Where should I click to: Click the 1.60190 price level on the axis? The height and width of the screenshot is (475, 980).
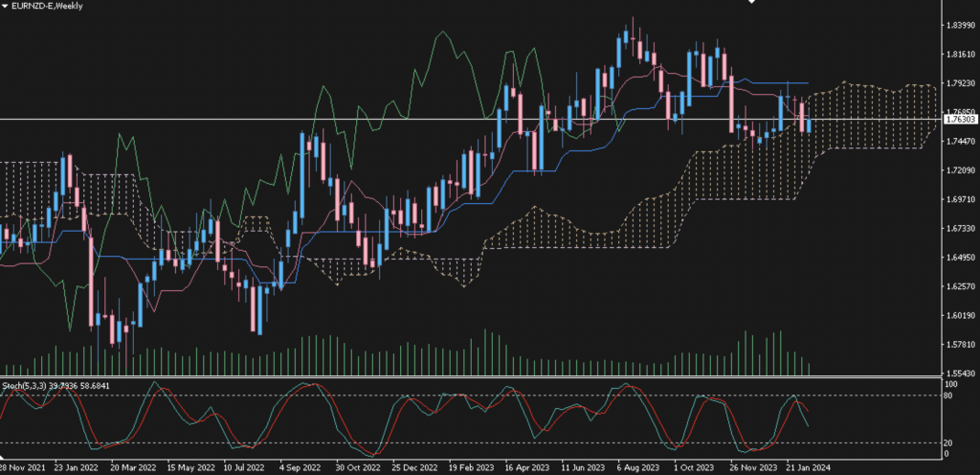click(x=960, y=316)
